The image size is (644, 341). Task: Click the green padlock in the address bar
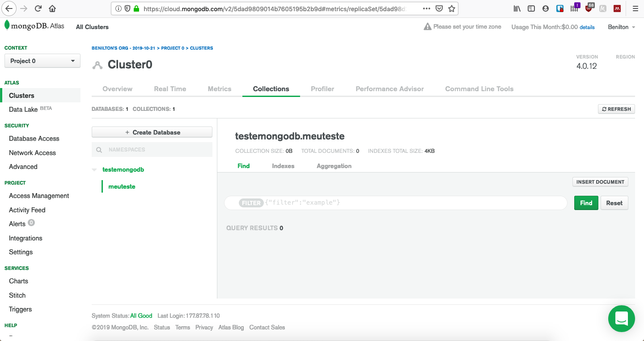136,8
